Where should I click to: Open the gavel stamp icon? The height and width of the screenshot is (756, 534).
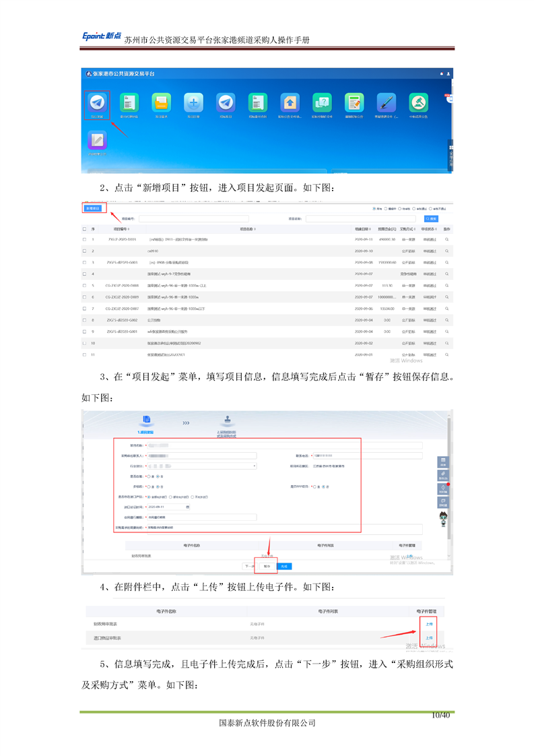click(x=418, y=103)
